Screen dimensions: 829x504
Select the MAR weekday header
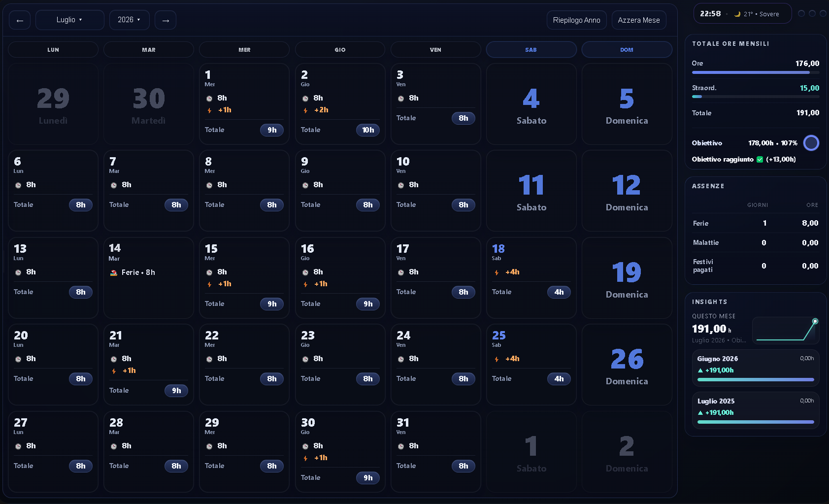149,50
